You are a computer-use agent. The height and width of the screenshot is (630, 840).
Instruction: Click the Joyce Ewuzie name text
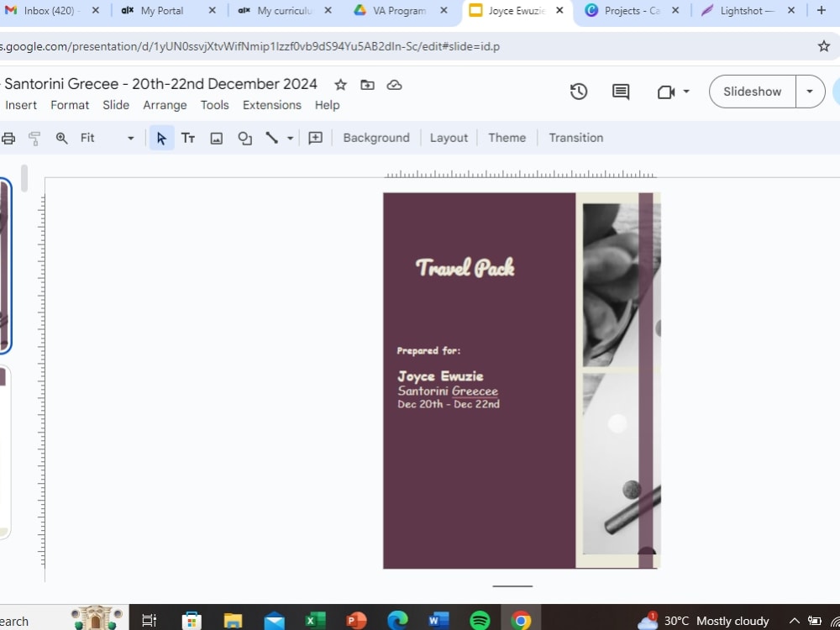[440, 376]
